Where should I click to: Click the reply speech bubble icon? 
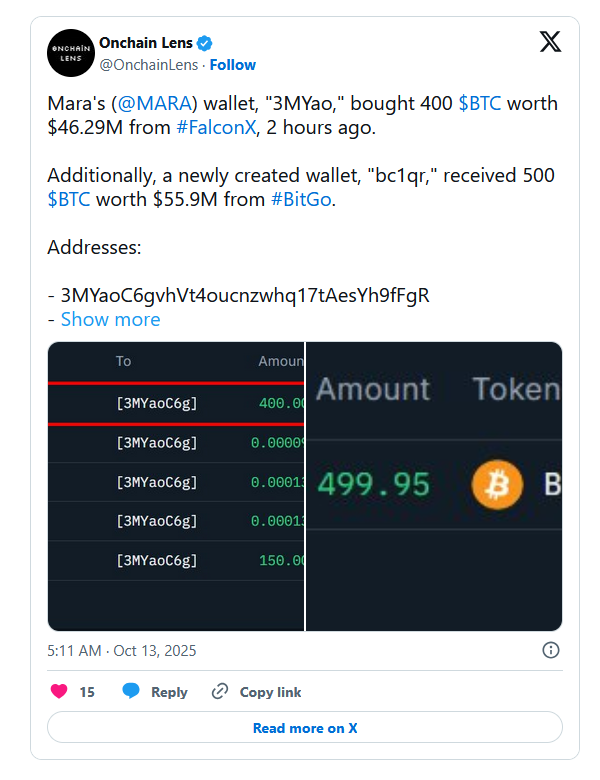[131, 691]
